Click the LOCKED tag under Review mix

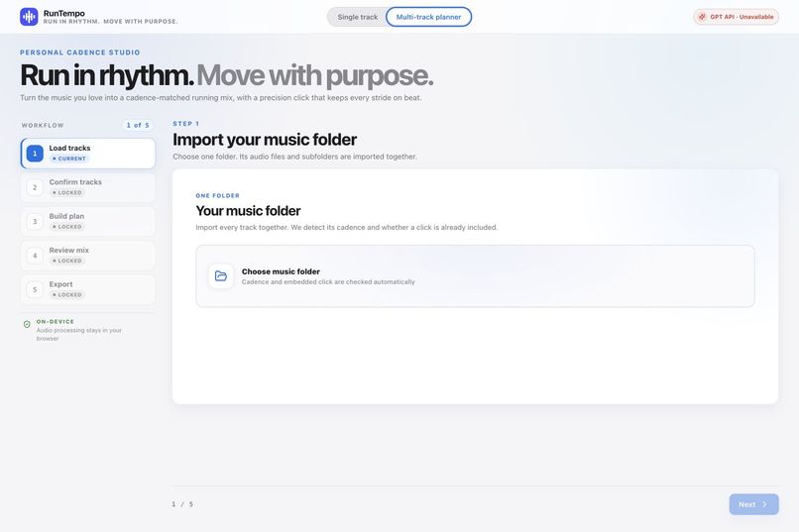pyautogui.click(x=66, y=262)
